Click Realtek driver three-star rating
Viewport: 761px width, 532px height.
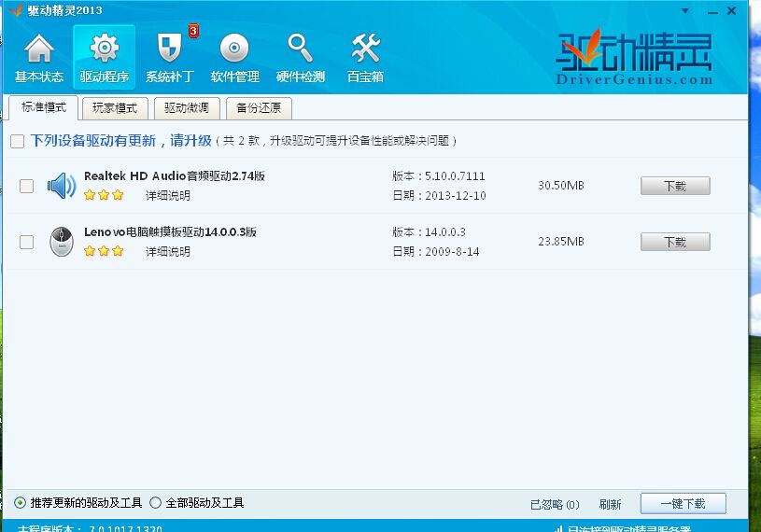coord(104,195)
